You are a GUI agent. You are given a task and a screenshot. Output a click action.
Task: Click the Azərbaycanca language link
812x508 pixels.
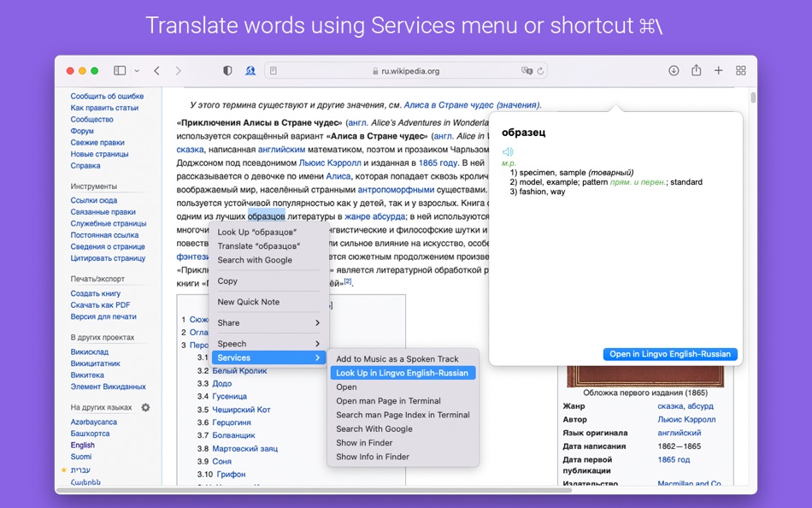(94, 422)
